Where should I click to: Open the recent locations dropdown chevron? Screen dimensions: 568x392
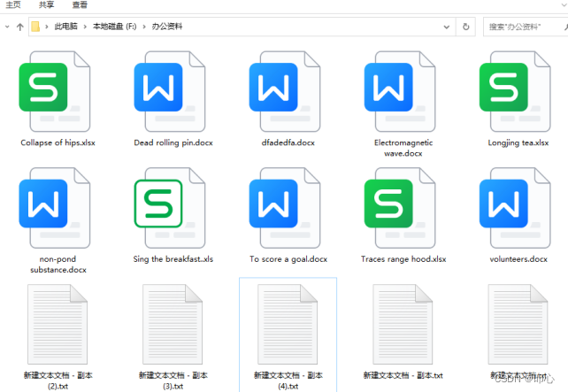coord(7,27)
